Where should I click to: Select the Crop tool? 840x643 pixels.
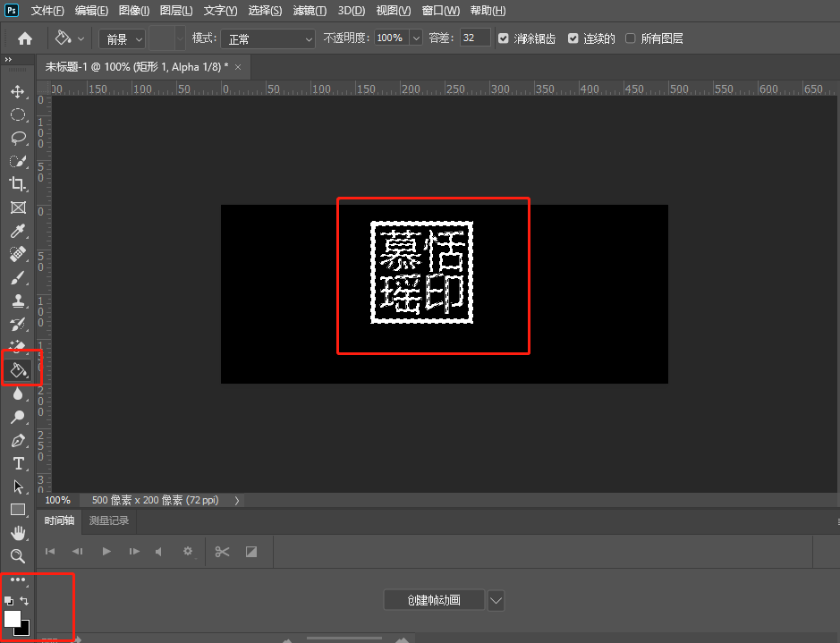pos(18,184)
